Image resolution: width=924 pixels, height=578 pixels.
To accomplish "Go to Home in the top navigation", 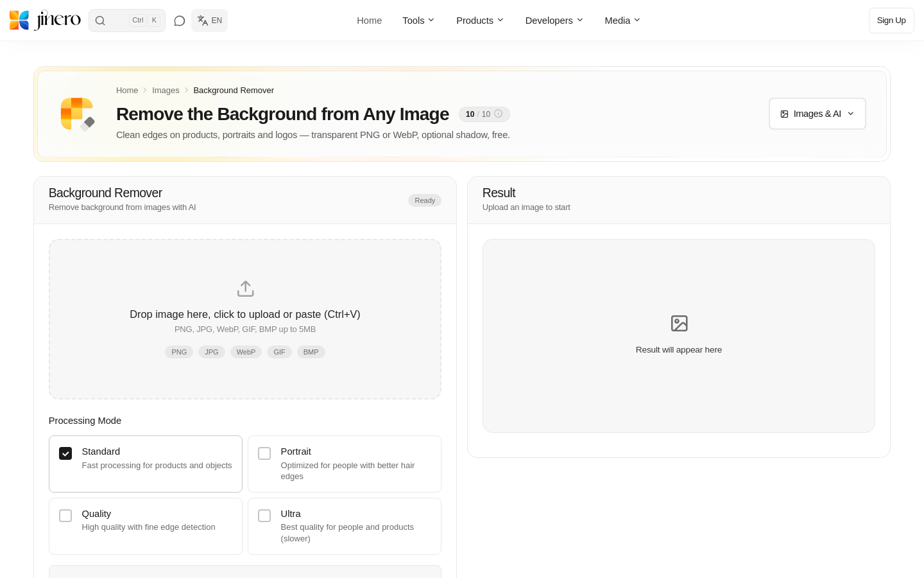I will (370, 21).
